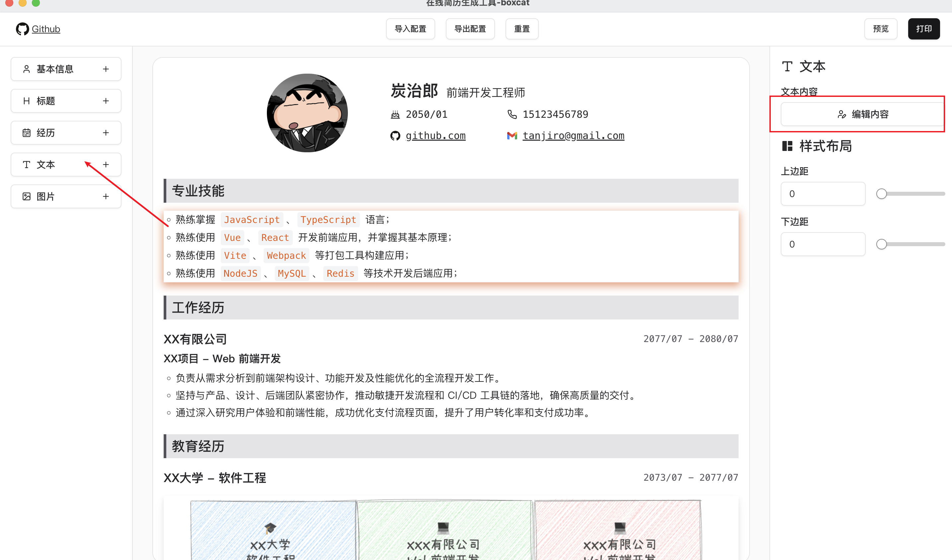Click the 上边距 number input field

click(x=823, y=194)
